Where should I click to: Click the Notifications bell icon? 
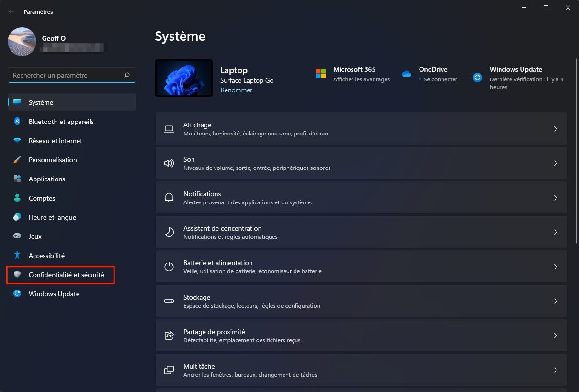[x=169, y=198]
